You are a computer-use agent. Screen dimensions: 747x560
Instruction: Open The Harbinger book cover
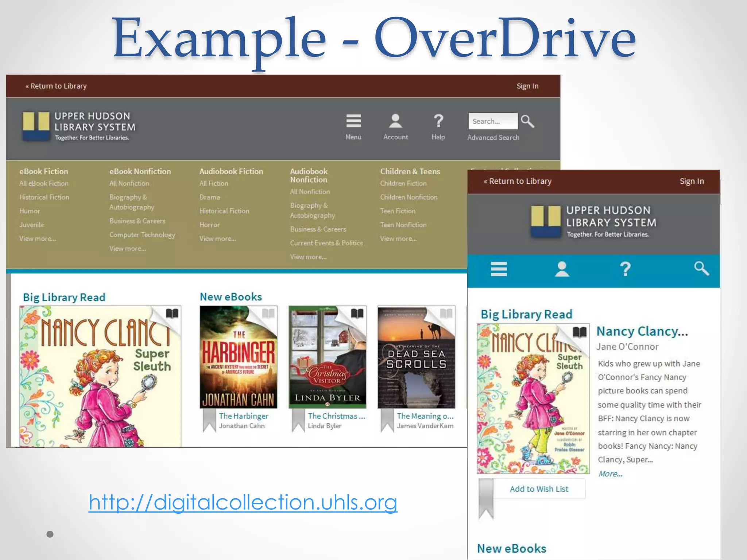tap(239, 357)
